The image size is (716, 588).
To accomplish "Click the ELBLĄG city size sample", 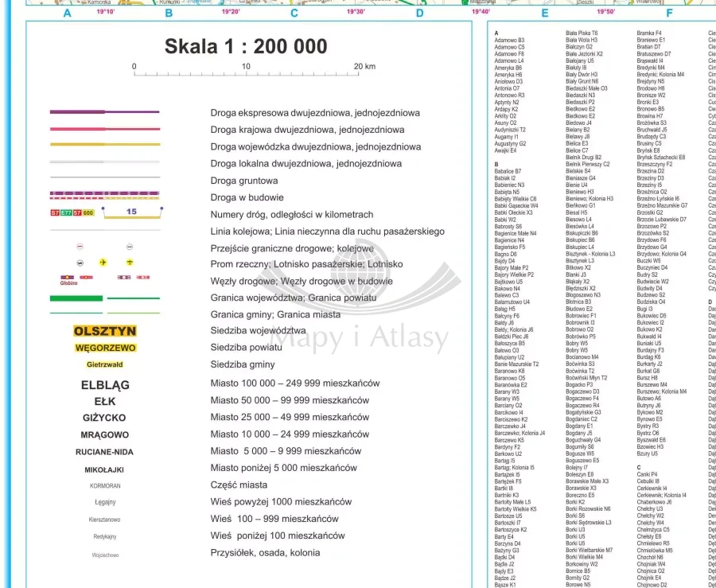I will [x=105, y=385].
